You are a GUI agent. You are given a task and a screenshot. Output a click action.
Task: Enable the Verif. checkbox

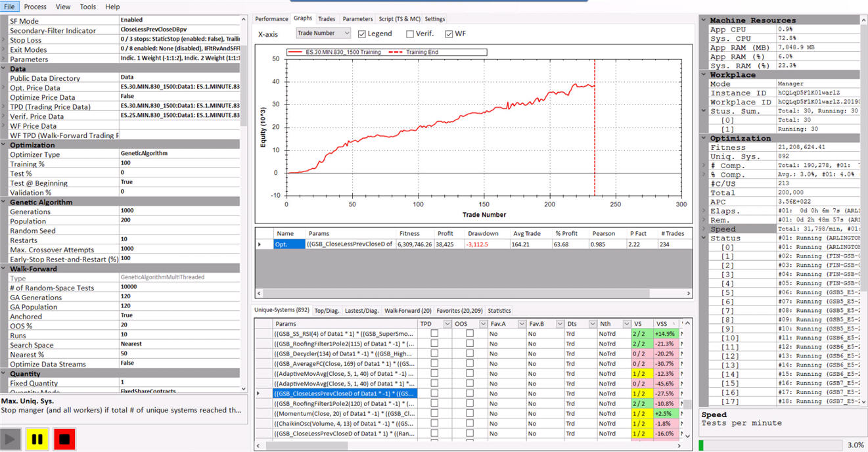[x=410, y=34]
